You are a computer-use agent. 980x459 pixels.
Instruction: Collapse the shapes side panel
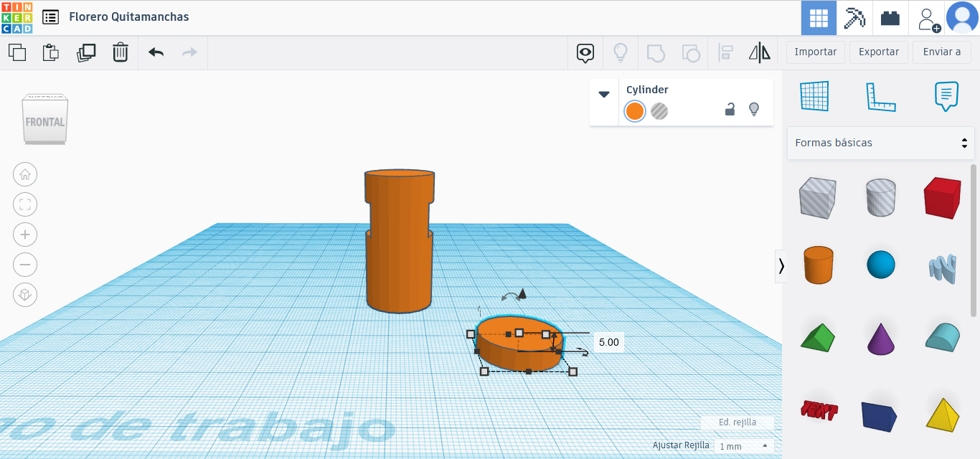pos(781,266)
